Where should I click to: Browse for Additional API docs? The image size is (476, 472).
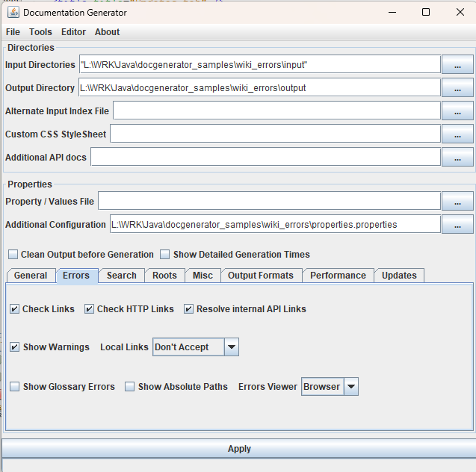[x=457, y=157]
